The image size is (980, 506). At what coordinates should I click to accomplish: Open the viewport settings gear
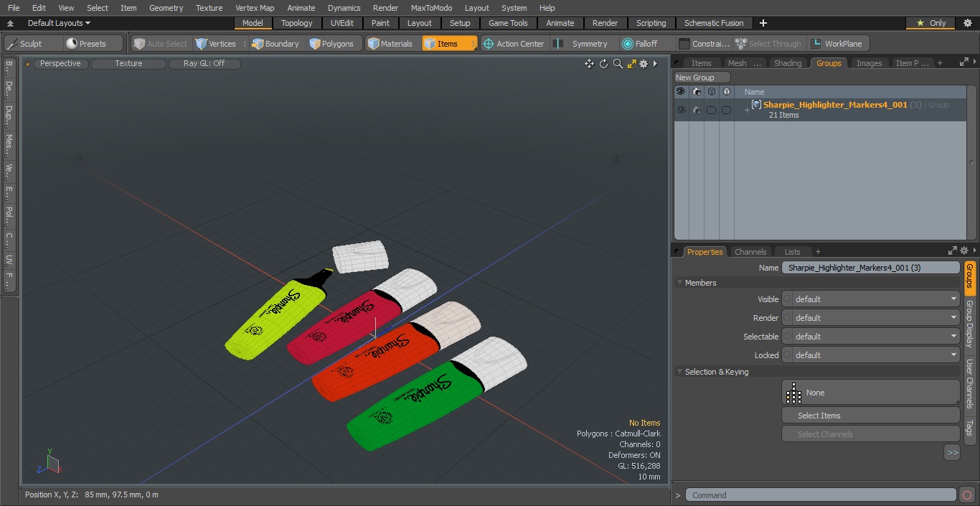[644, 64]
